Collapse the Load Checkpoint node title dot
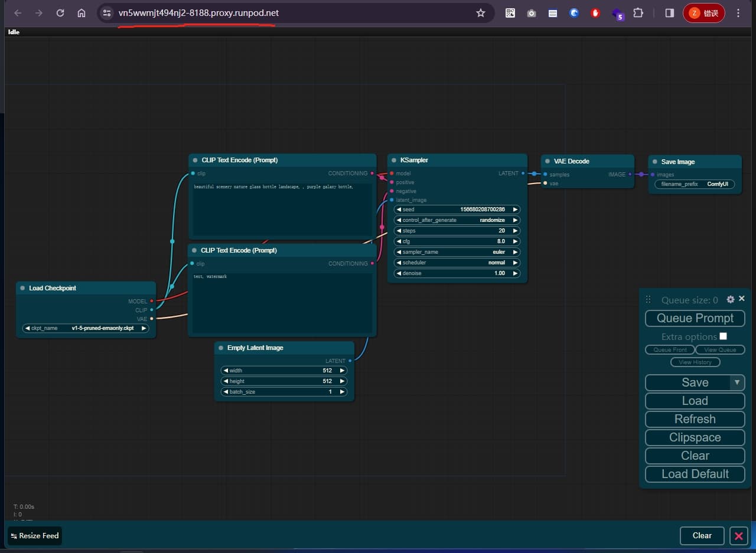 point(22,288)
